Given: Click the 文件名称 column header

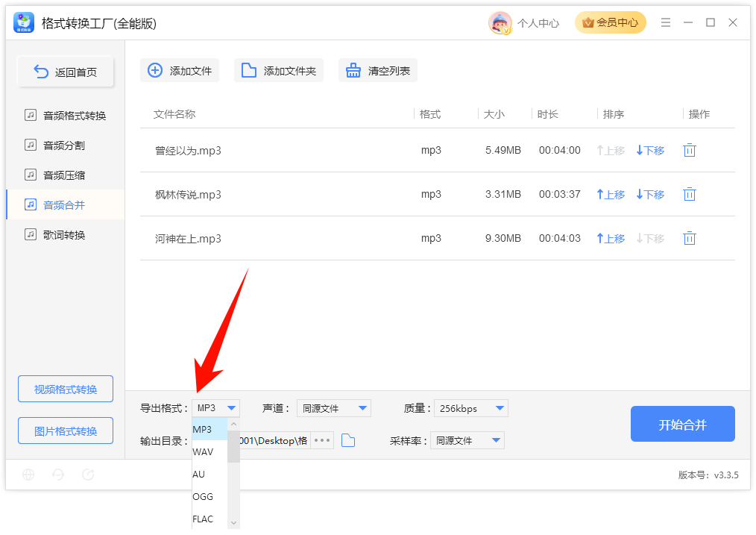Looking at the screenshot, I should point(174,114).
